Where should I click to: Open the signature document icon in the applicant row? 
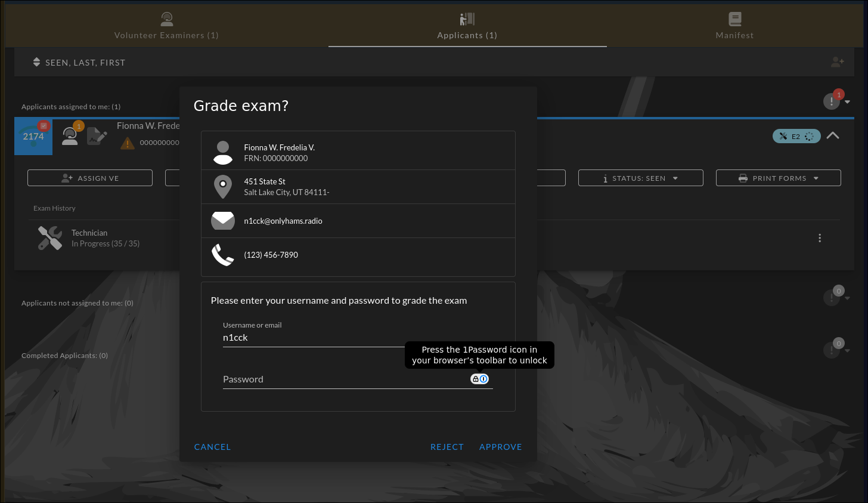[97, 136]
